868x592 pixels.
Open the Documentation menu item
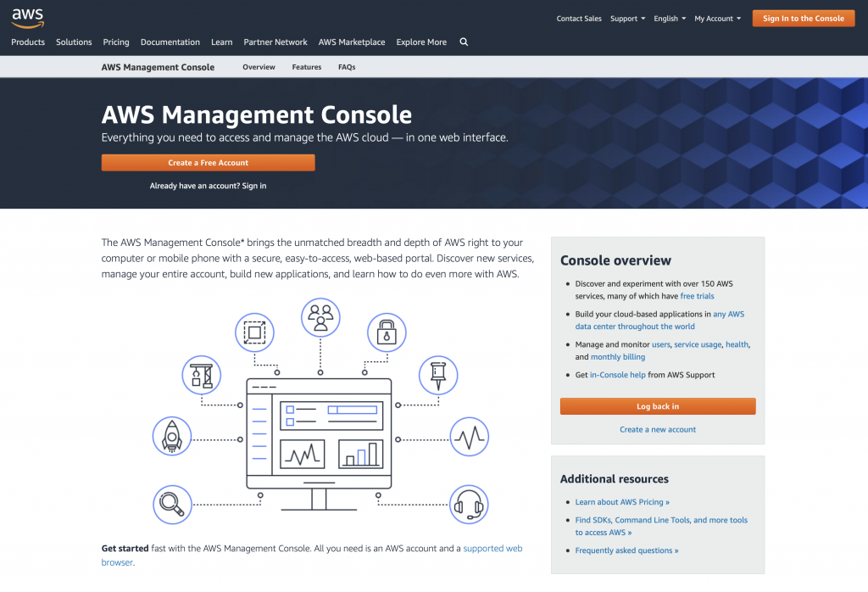170,42
